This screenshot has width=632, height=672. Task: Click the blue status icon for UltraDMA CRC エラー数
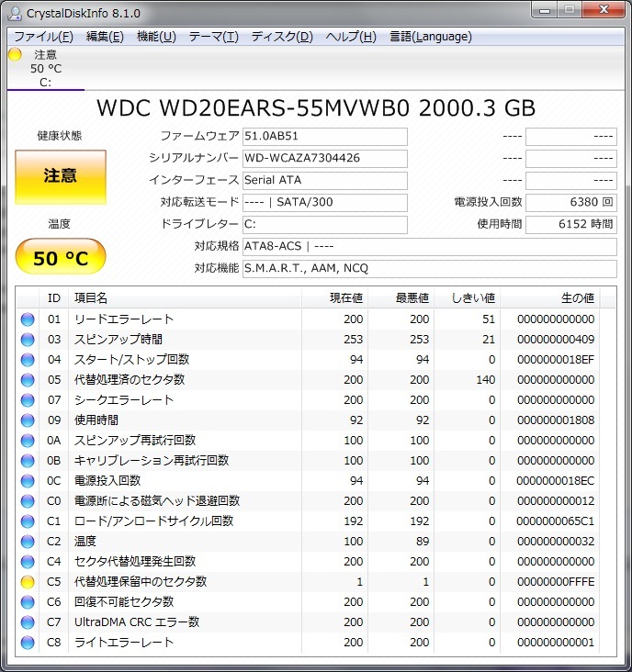tap(28, 622)
